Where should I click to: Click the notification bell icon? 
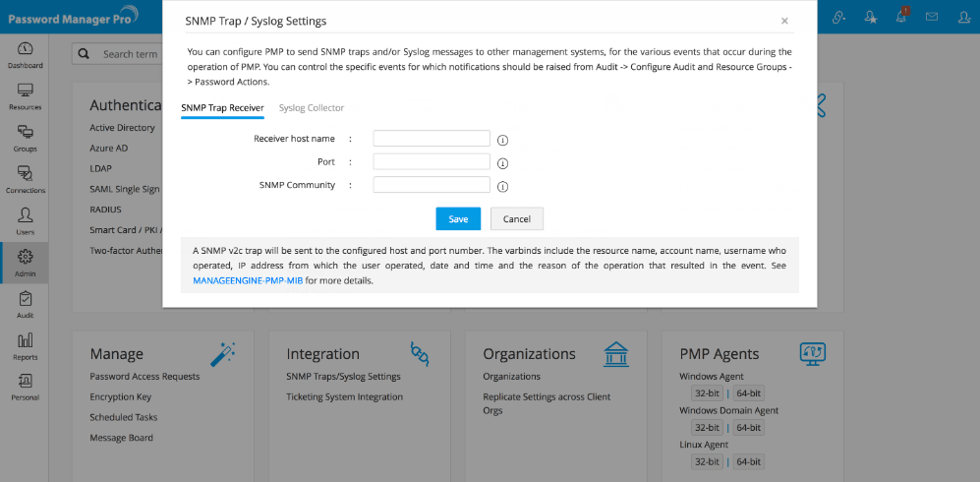pyautogui.click(x=901, y=17)
